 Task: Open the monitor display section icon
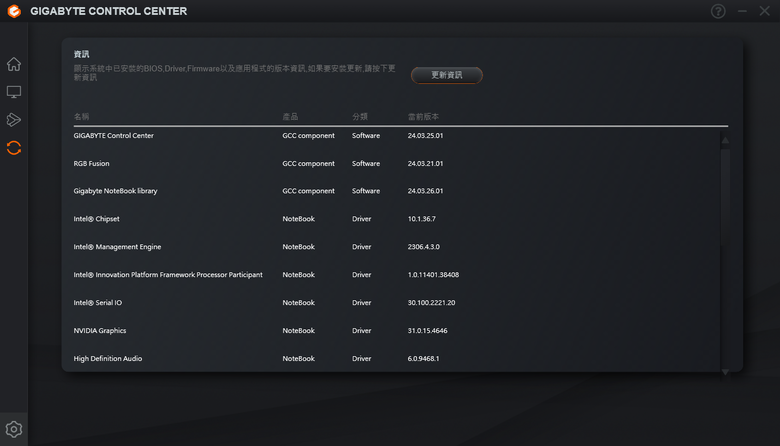(14, 92)
